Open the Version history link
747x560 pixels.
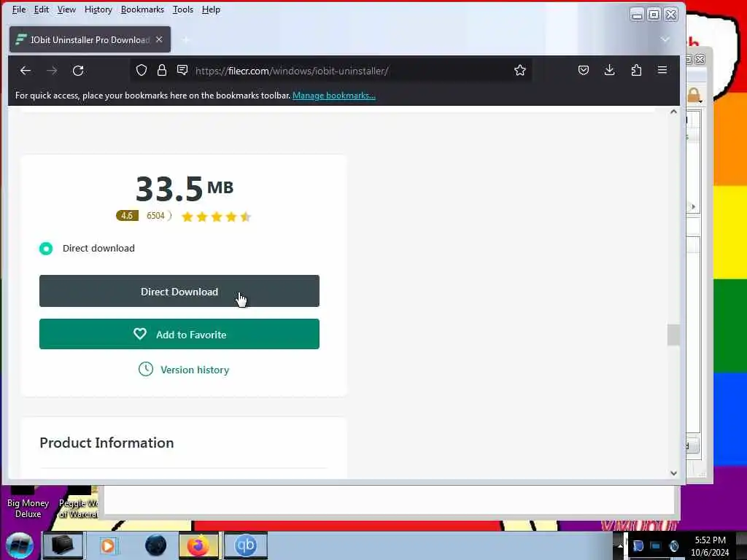pyautogui.click(x=195, y=370)
